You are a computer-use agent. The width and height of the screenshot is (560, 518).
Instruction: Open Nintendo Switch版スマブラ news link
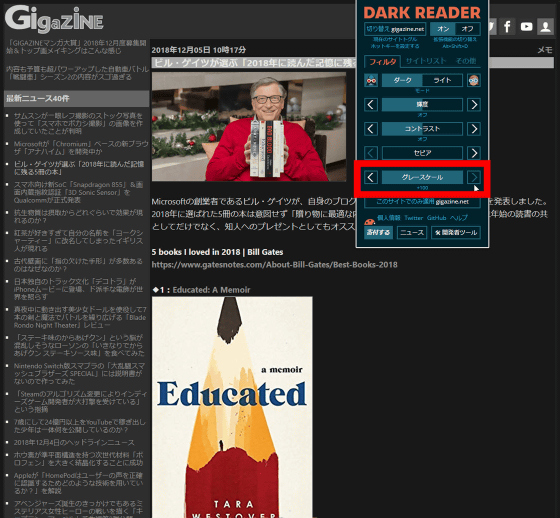(79, 374)
